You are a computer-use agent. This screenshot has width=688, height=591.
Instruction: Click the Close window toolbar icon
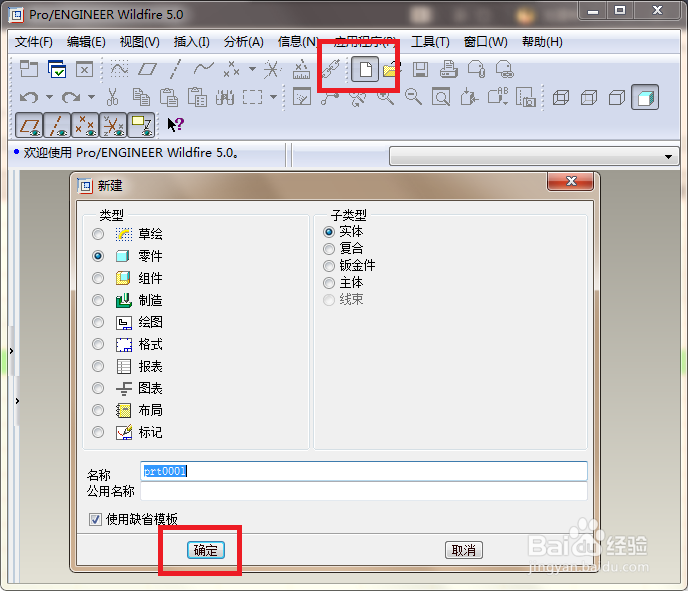coord(84,69)
